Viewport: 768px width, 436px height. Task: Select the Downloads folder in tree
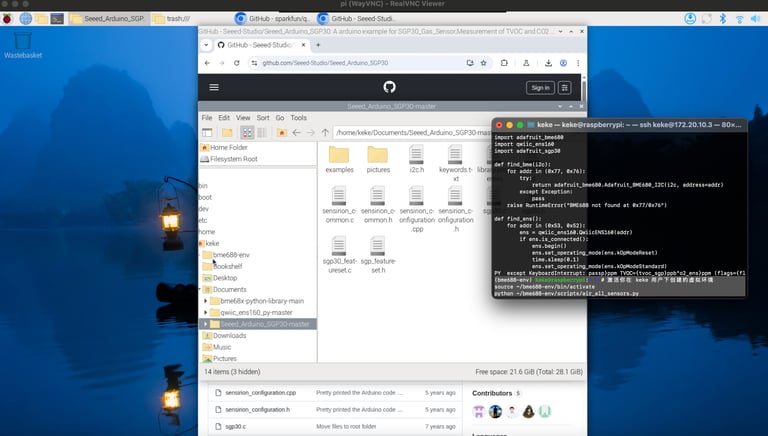225,336
